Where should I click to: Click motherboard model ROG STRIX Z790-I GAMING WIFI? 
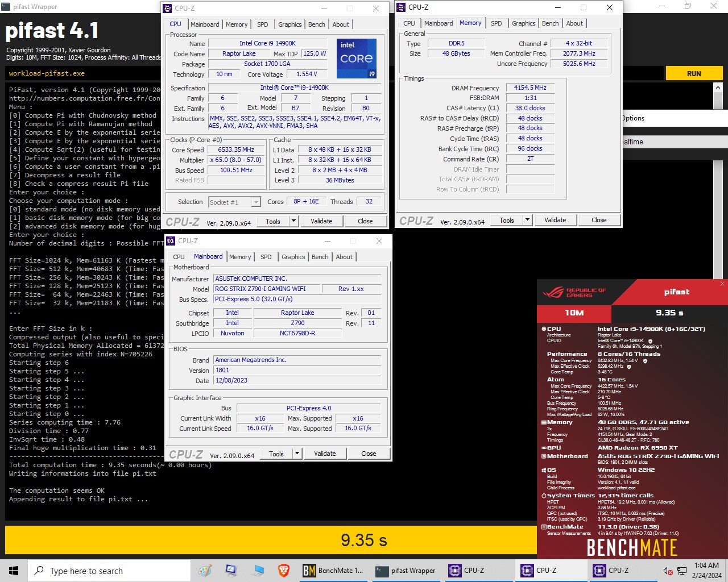(266, 289)
